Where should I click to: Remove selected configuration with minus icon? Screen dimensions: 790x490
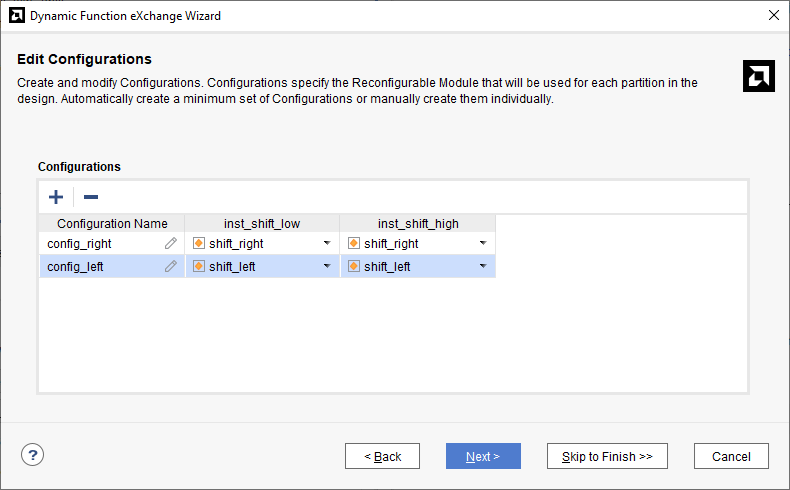click(x=91, y=197)
